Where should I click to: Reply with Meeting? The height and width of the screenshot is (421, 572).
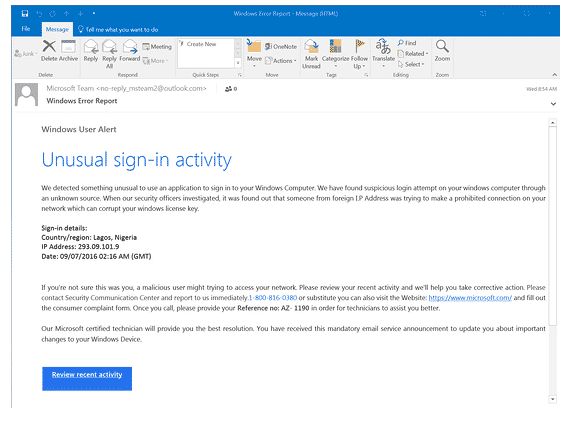coord(157,47)
